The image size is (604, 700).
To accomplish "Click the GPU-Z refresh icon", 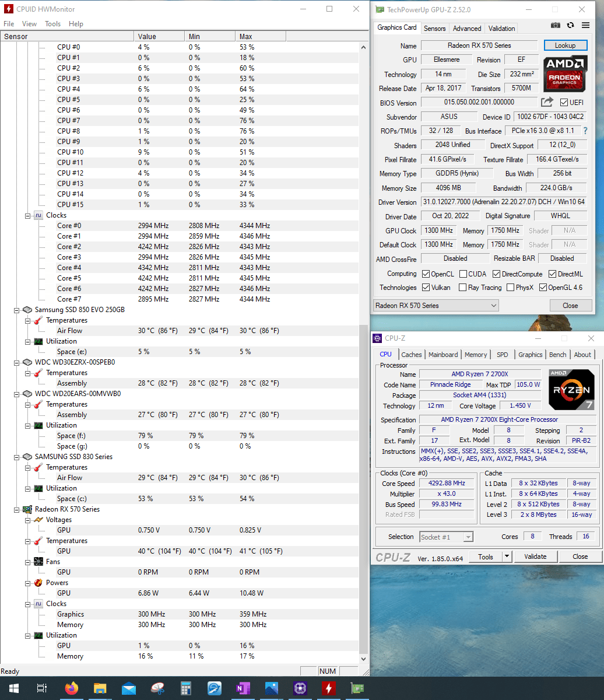I will [570, 26].
